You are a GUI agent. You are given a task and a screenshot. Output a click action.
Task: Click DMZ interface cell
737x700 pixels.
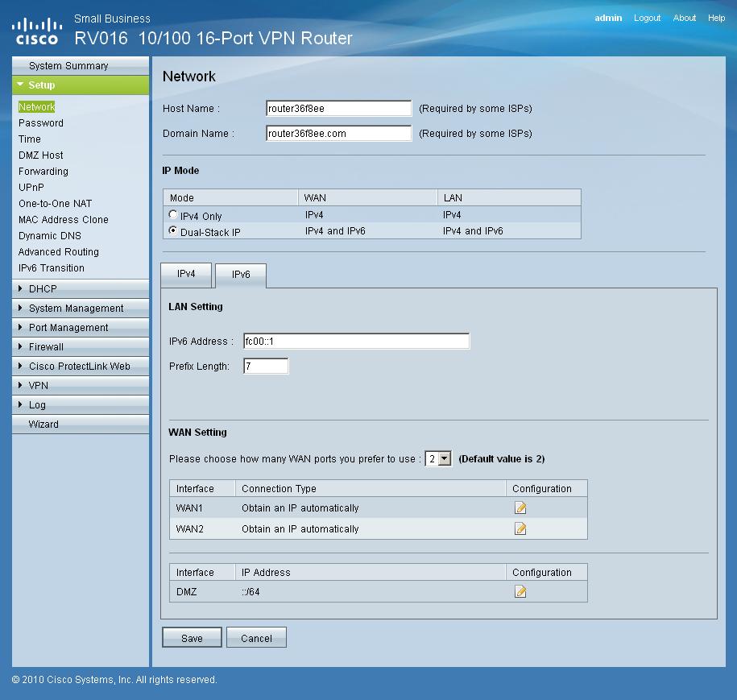click(187, 591)
